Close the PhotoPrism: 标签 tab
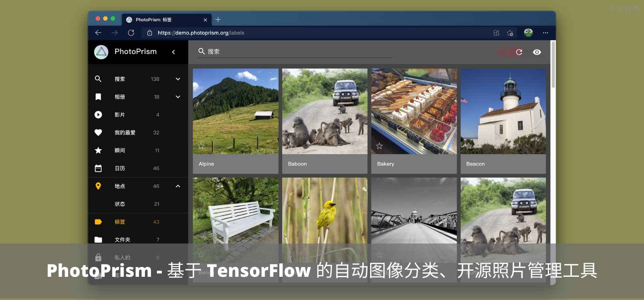 point(205,20)
